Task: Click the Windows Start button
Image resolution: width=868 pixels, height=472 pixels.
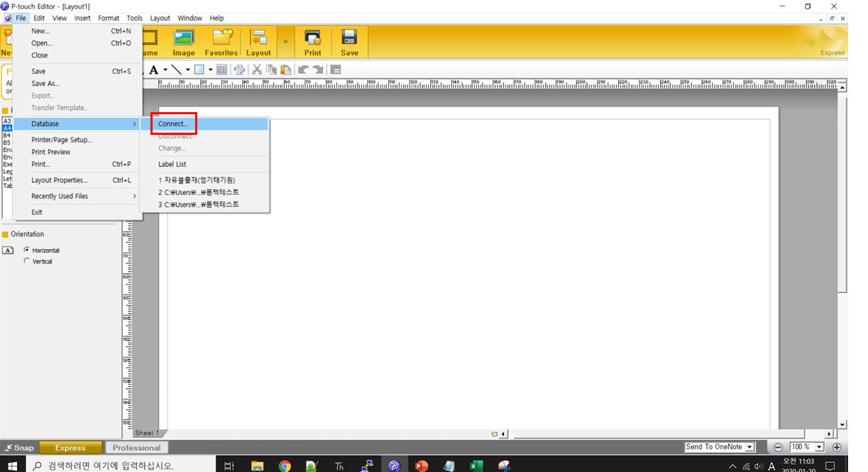Action: (11, 466)
